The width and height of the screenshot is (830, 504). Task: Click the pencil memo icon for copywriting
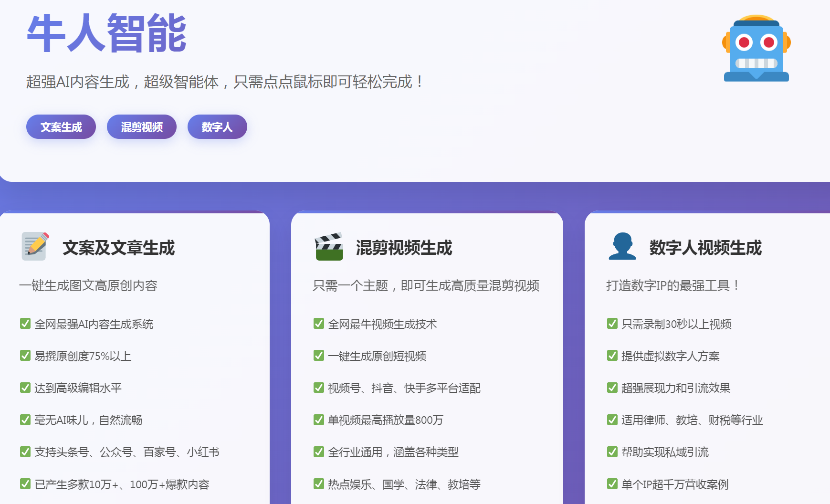(35, 246)
